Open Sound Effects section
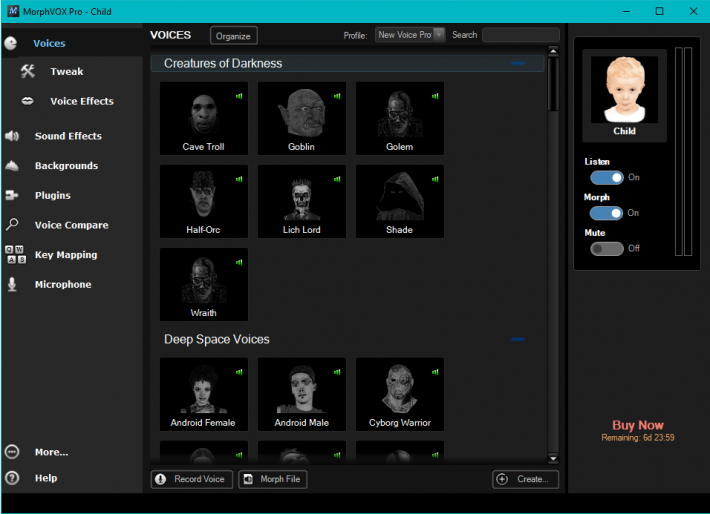Viewport: 710px width, 514px height. pyautogui.click(x=68, y=136)
